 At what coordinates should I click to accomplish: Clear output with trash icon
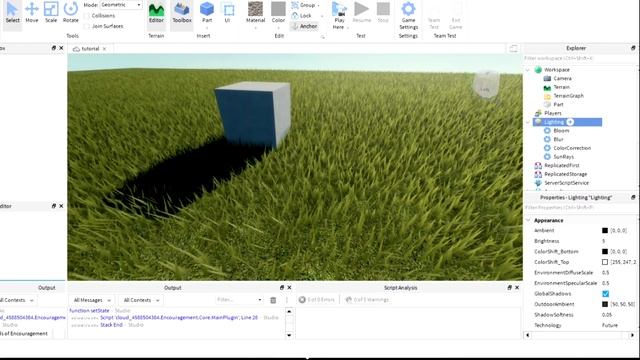point(273,300)
